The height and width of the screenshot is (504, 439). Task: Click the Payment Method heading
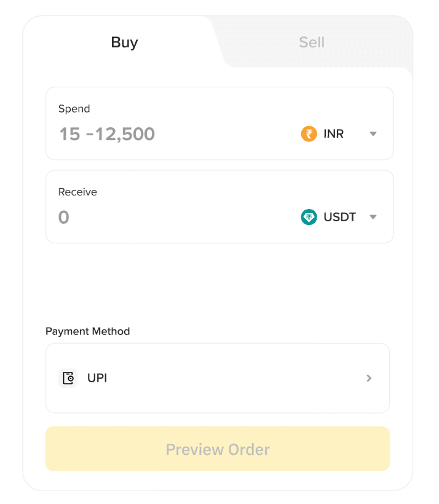point(87,331)
